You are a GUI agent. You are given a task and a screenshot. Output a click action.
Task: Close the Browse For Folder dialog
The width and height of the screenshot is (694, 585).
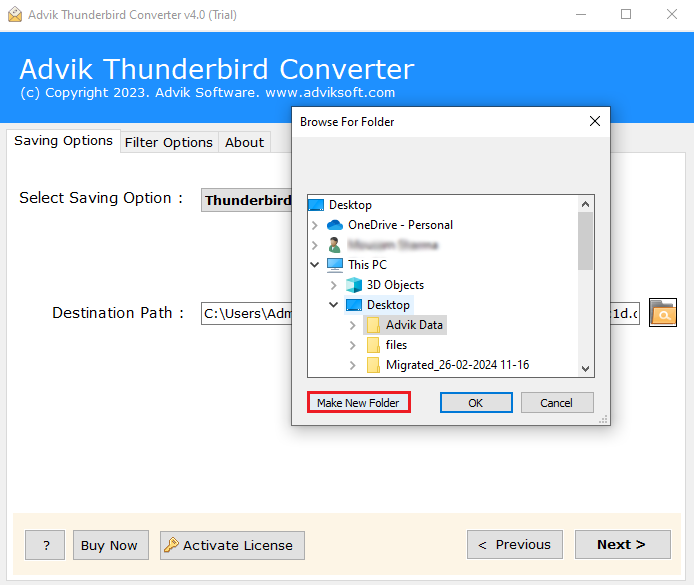pos(595,121)
